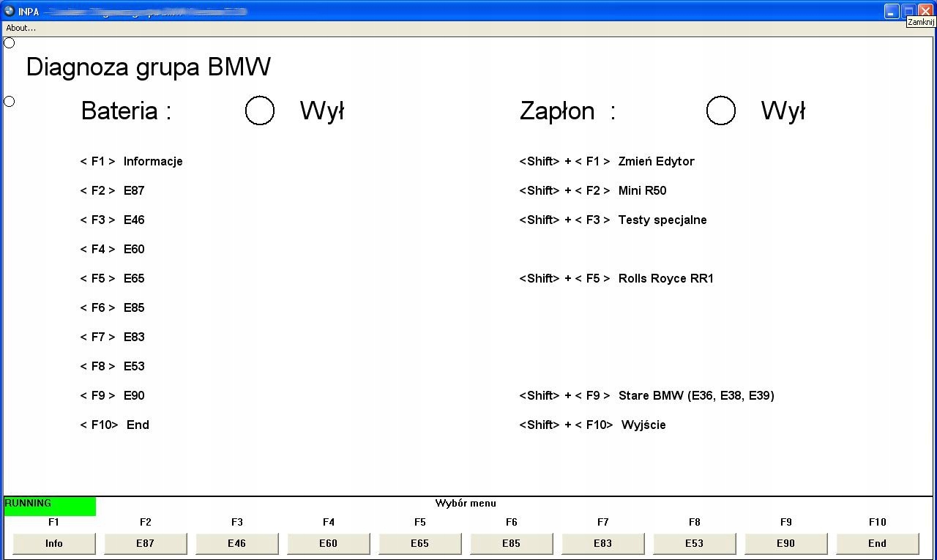Open the About menu
This screenshot has height=560, width=937.
(x=20, y=28)
